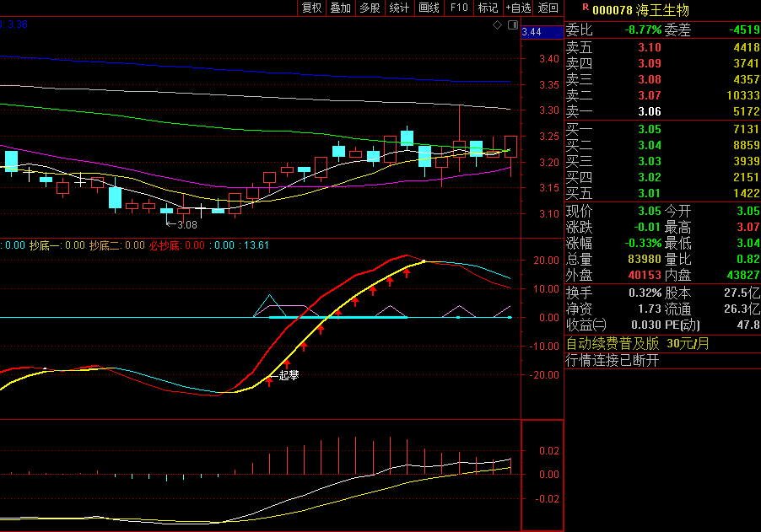
Task: Click the 流通 value 26.3亿
Action: click(742, 309)
